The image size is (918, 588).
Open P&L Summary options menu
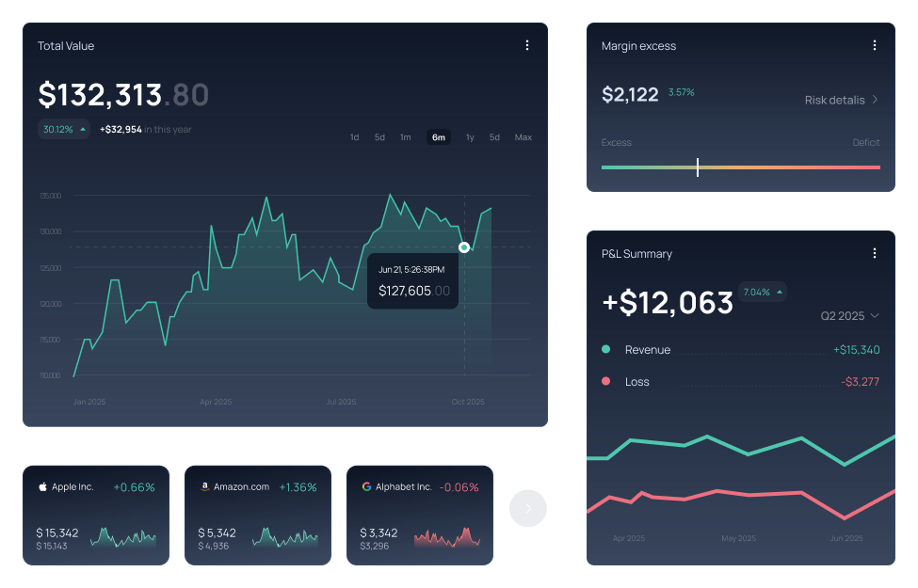point(875,252)
